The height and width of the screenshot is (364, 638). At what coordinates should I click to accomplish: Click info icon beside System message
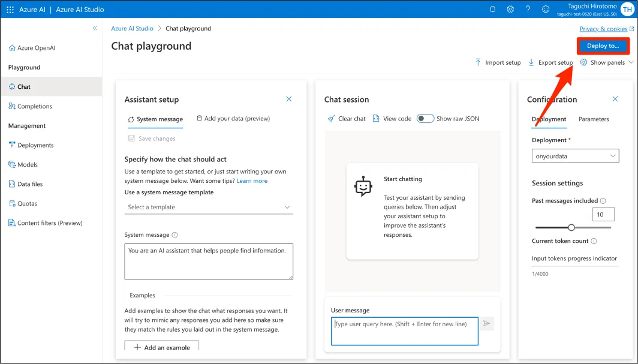[x=174, y=235]
